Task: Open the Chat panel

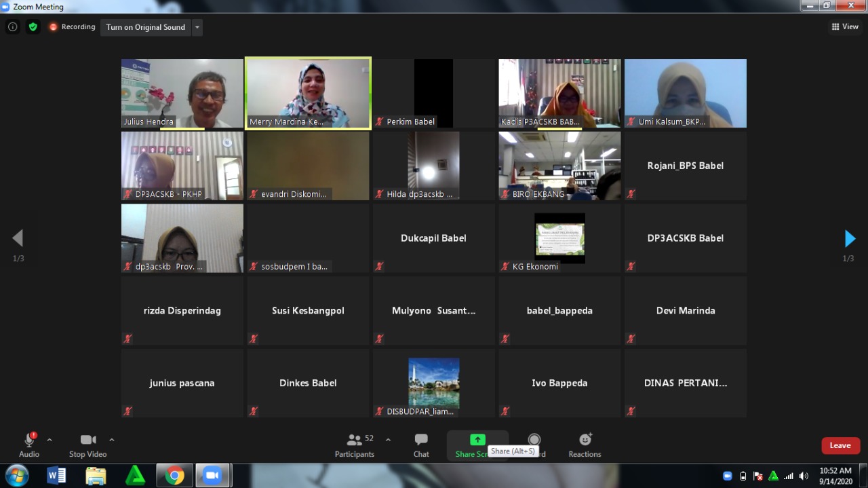Action: click(x=421, y=445)
